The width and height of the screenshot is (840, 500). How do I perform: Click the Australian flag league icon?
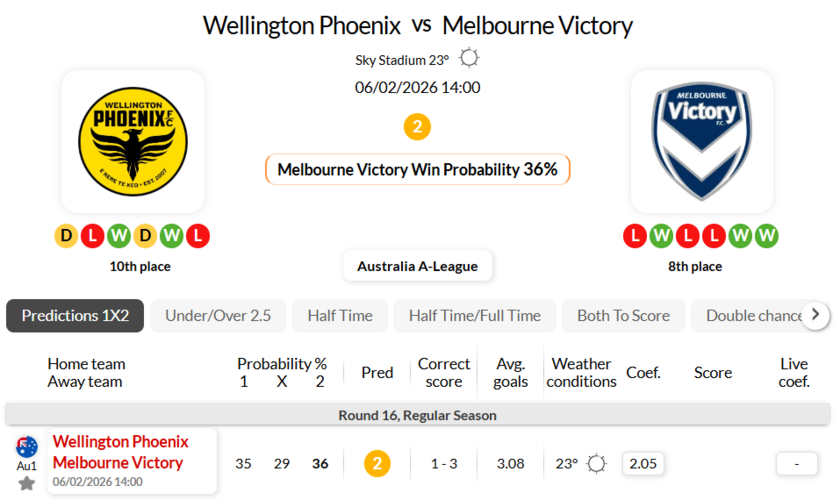tap(26, 447)
